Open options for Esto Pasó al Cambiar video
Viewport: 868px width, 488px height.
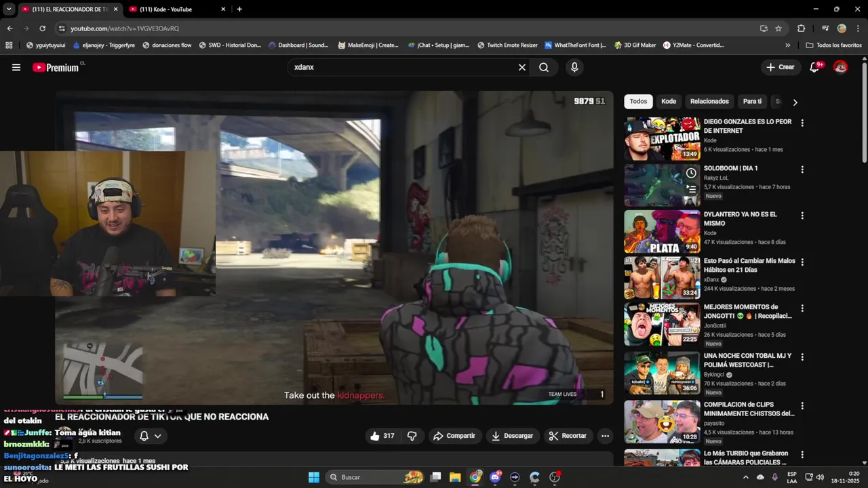pyautogui.click(x=802, y=262)
